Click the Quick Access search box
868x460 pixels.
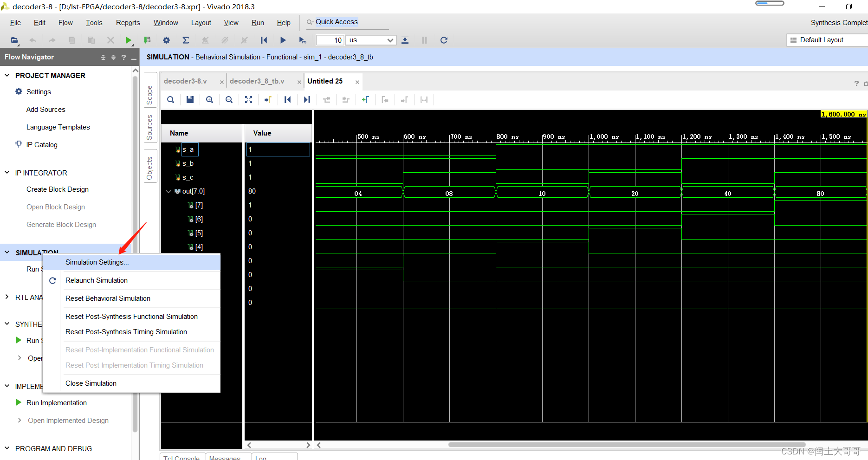click(x=348, y=22)
